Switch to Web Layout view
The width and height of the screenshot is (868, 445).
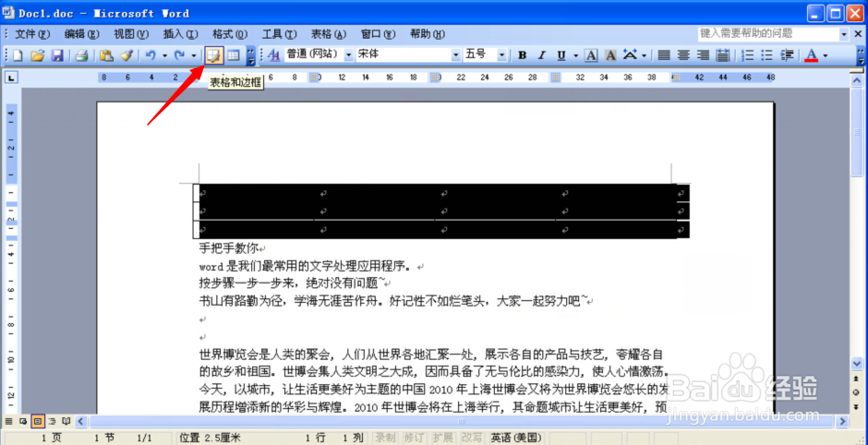(x=23, y=422)
